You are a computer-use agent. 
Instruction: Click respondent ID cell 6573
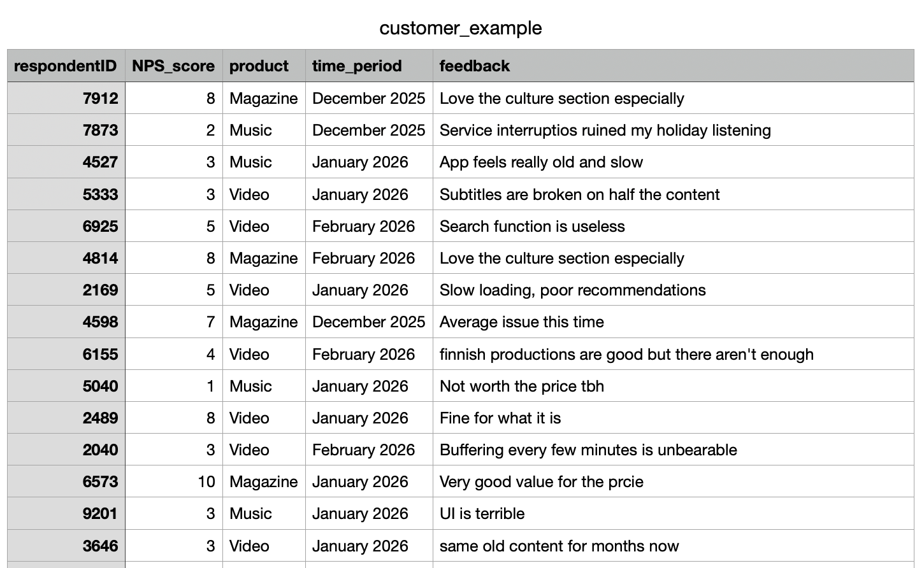coord(100,482)
